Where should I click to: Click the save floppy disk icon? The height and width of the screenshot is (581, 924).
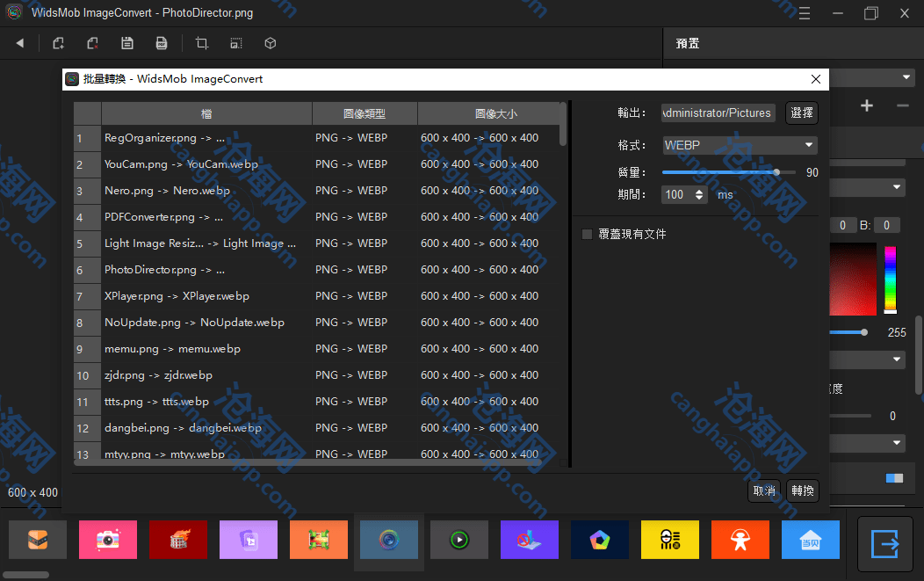click(x=127, y=43)
